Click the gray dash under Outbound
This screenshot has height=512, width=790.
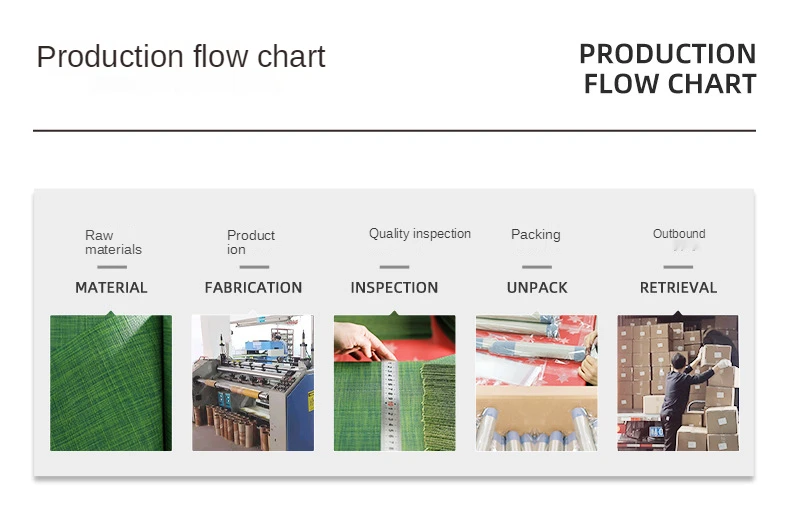(x=678, y=267)
